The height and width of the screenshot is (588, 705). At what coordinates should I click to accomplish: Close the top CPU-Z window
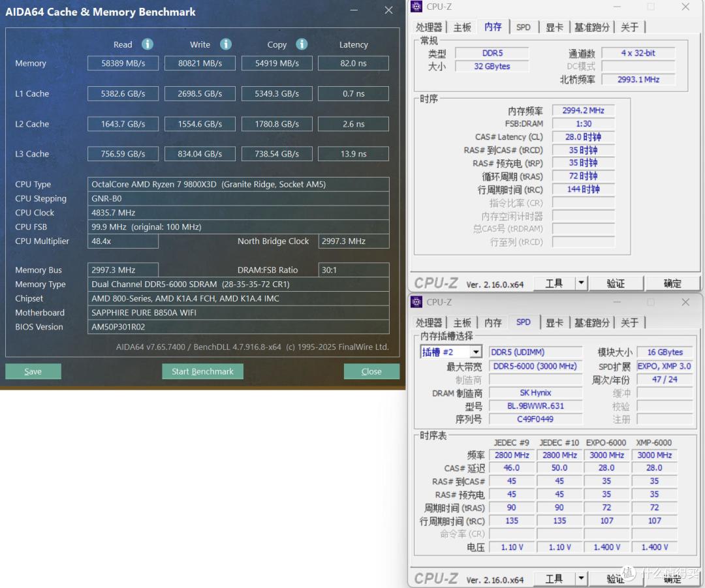click(685, 7)
